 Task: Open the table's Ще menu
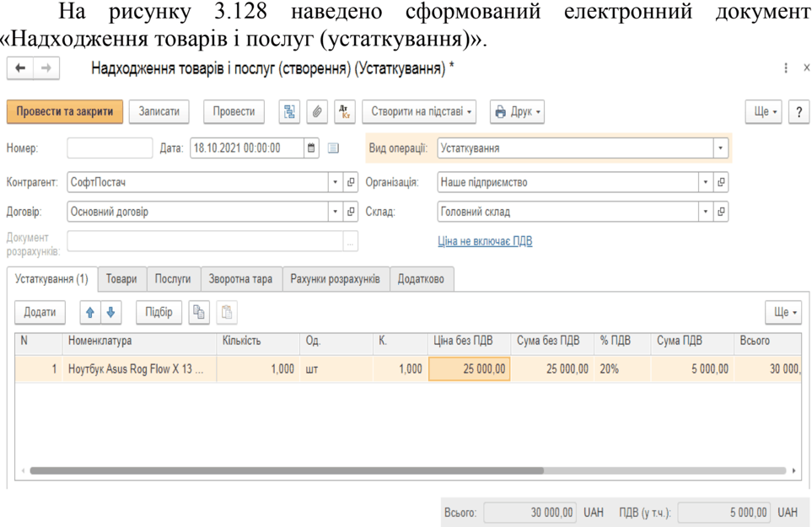[x=783, y=312]
